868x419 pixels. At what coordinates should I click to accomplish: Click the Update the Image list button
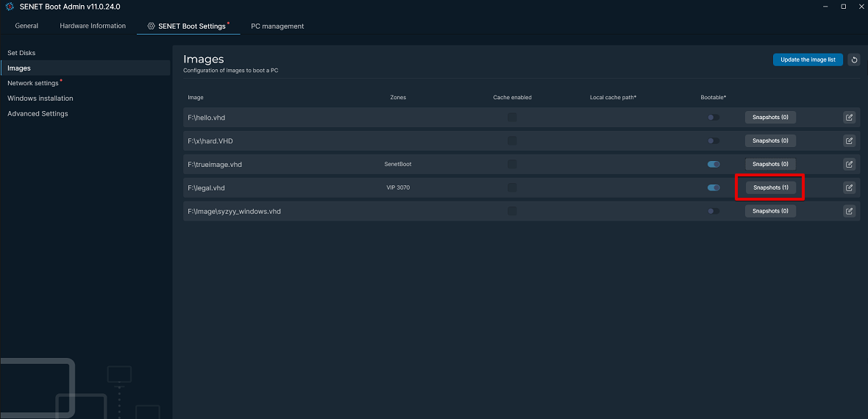pyautogui.click(x=808, y=60)
